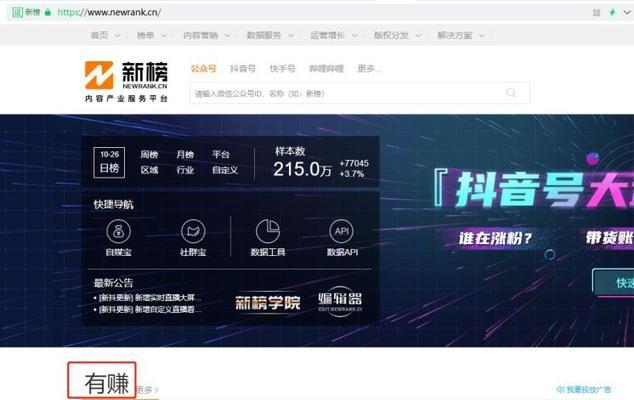Screen dimensions: 634x400
Task: Expand the 版权分发 chevron in top navigation
Action: [418, 36]
